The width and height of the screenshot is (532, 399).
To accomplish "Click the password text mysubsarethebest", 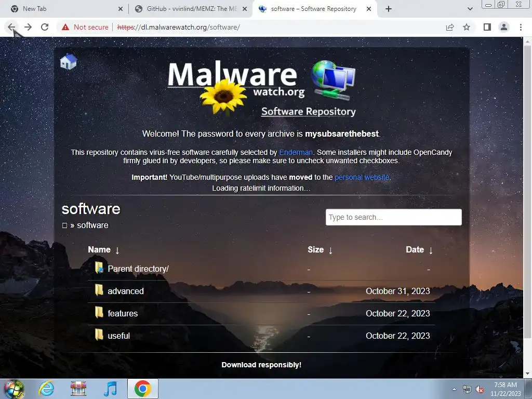I will pyautogui.click(x=342, y=134).
